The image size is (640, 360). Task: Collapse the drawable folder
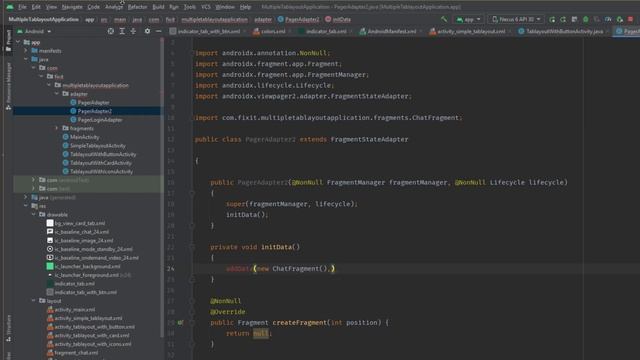[x=34, y=214]
